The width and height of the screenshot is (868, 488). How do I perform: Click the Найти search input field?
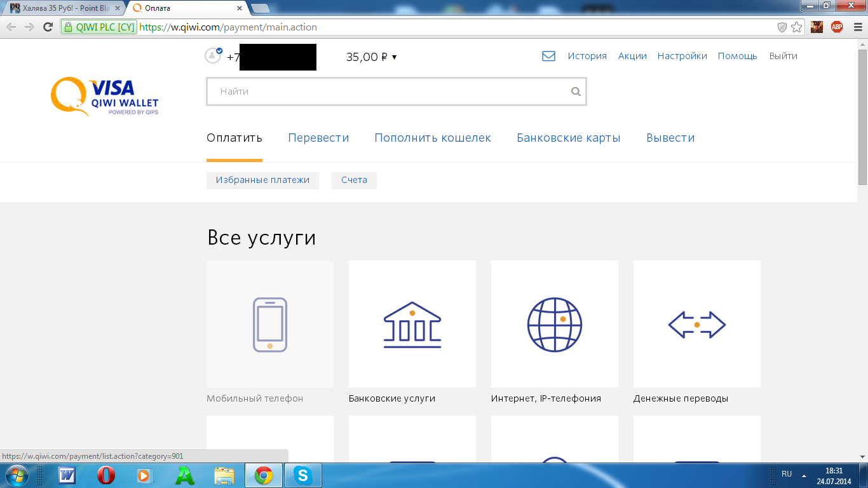396,91
